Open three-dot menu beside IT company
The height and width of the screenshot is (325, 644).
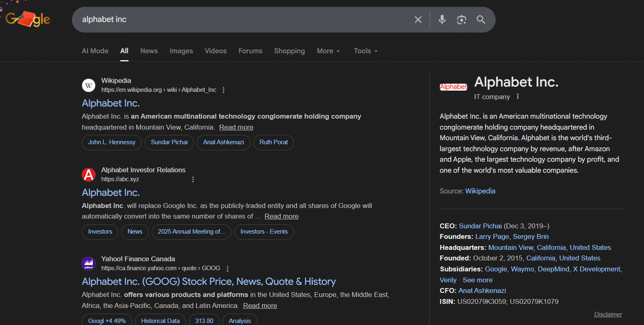pos(518,96)
